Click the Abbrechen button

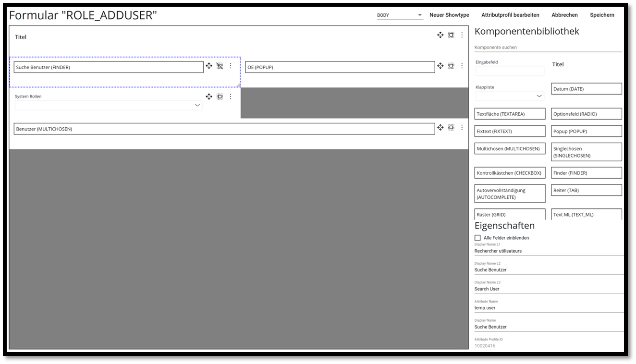click(x=564, y=15)
